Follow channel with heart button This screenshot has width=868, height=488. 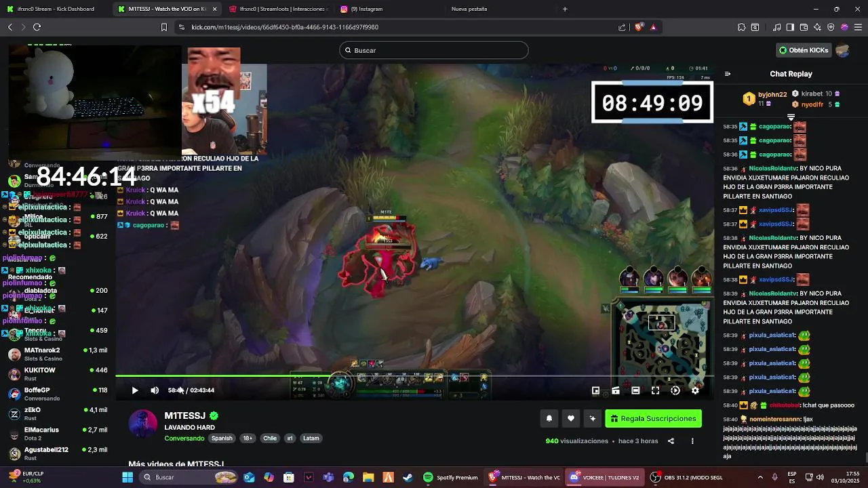point(571,419)
